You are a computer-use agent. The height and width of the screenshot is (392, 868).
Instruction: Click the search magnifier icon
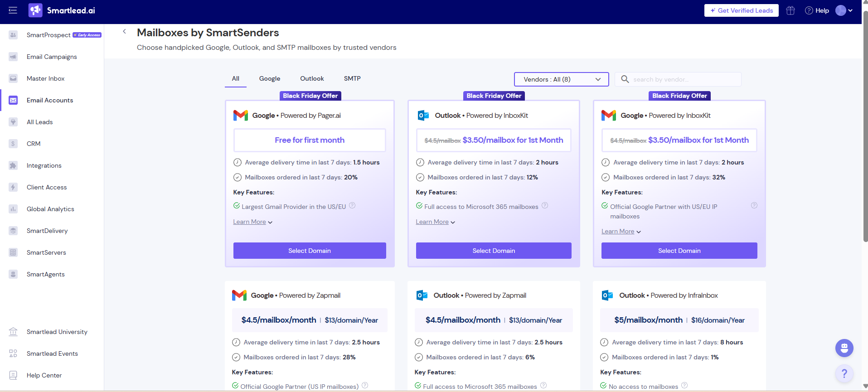tap(625, 79)
